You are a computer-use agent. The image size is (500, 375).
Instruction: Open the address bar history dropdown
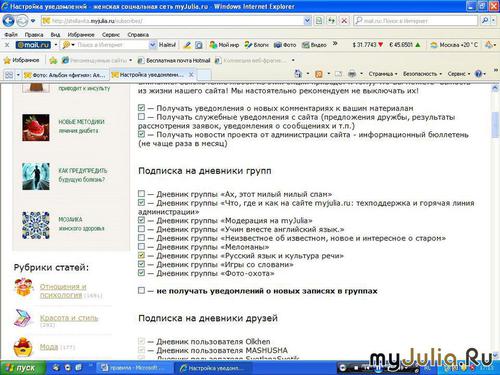307,21
